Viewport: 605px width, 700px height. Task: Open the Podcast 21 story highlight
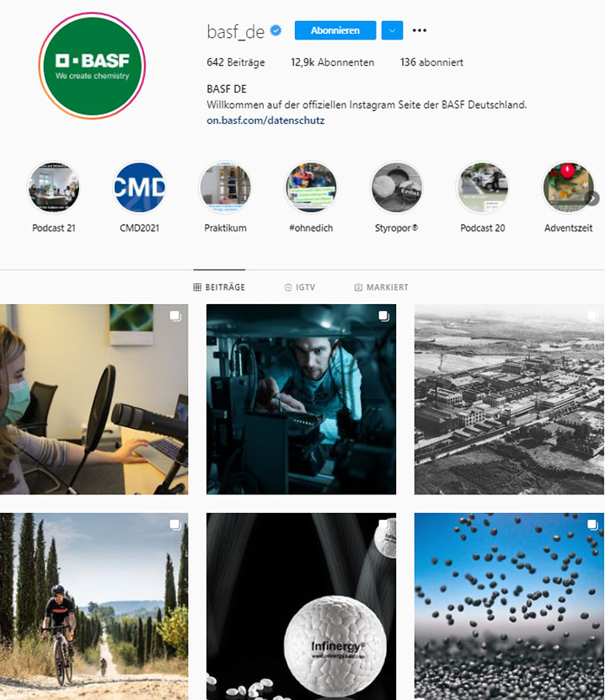54,188
